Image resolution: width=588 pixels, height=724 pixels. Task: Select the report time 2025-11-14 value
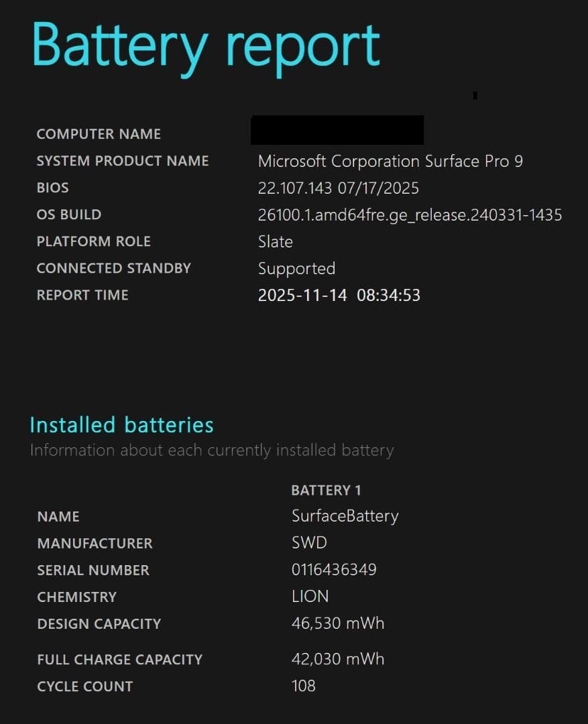point(339,295)
